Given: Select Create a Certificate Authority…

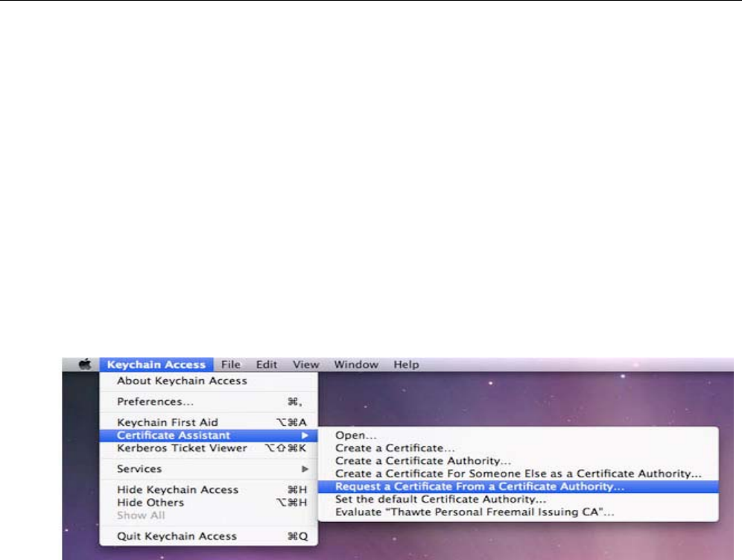Looking at the screenshot, I should (x=519, y=461).
